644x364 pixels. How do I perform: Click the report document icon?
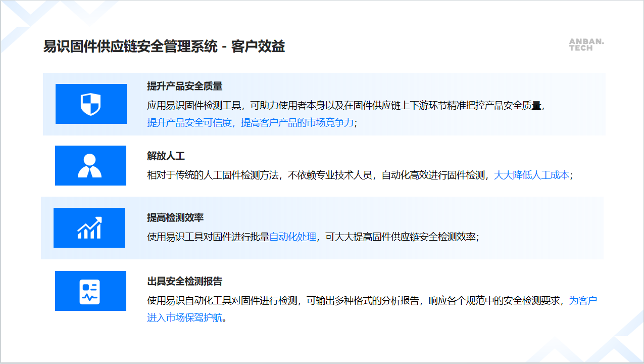point(90,291)
